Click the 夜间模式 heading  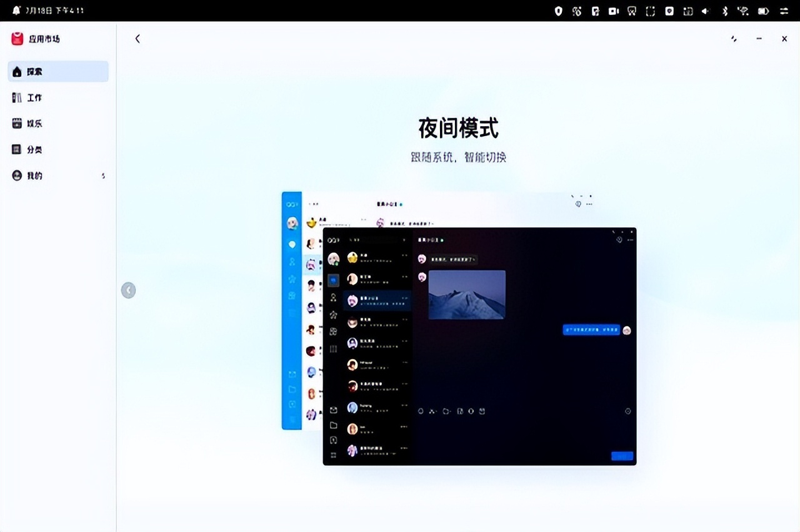459,129
